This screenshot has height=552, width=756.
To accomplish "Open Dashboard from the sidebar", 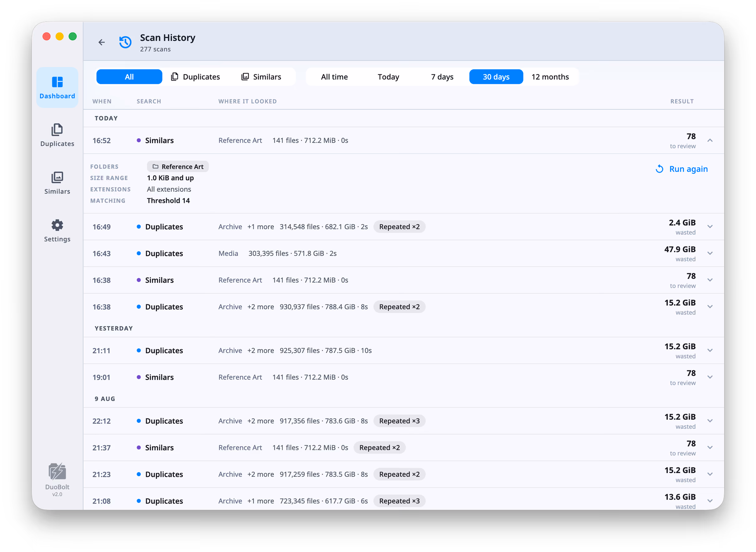I will (57, 88).
